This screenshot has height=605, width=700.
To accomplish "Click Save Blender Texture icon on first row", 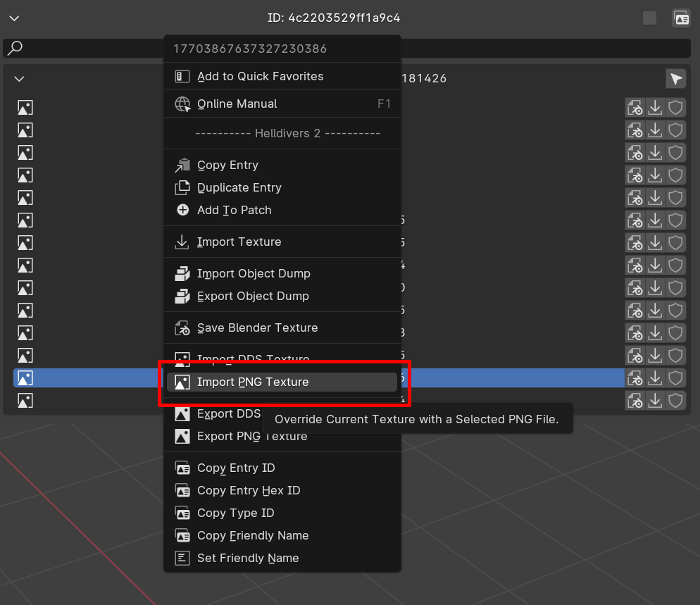I will 635,107.
